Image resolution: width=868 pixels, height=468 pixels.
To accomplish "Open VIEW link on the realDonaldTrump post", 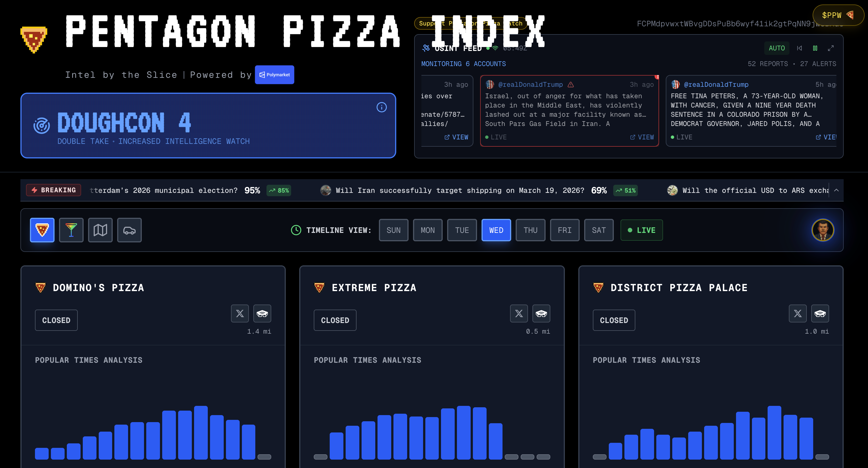I will (x=641, y=137).
